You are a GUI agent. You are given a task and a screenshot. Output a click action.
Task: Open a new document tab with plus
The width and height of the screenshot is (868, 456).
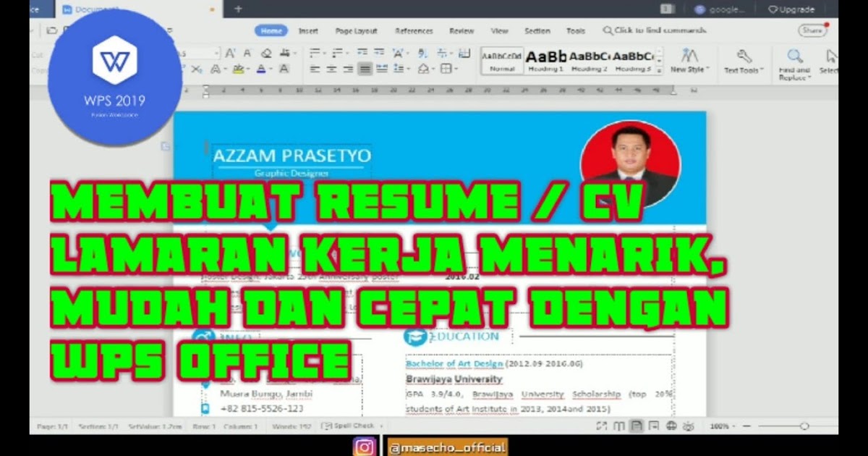[238, 9]
